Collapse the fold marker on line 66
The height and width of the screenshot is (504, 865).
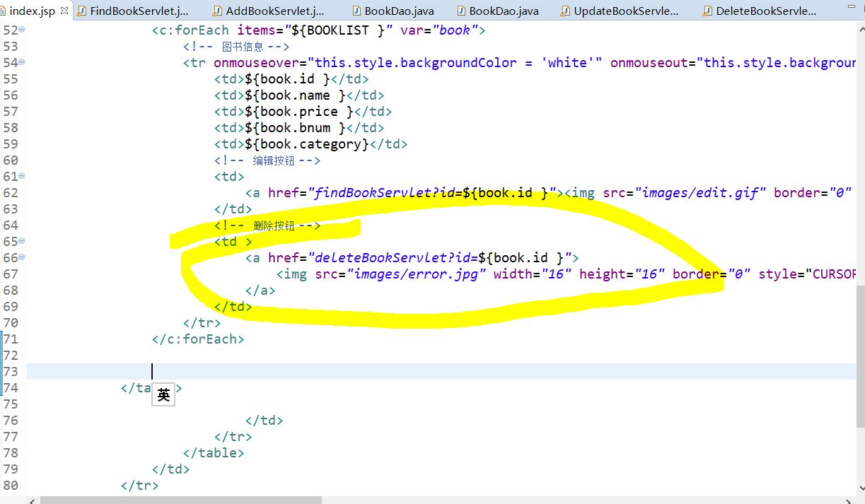(23, 257)
